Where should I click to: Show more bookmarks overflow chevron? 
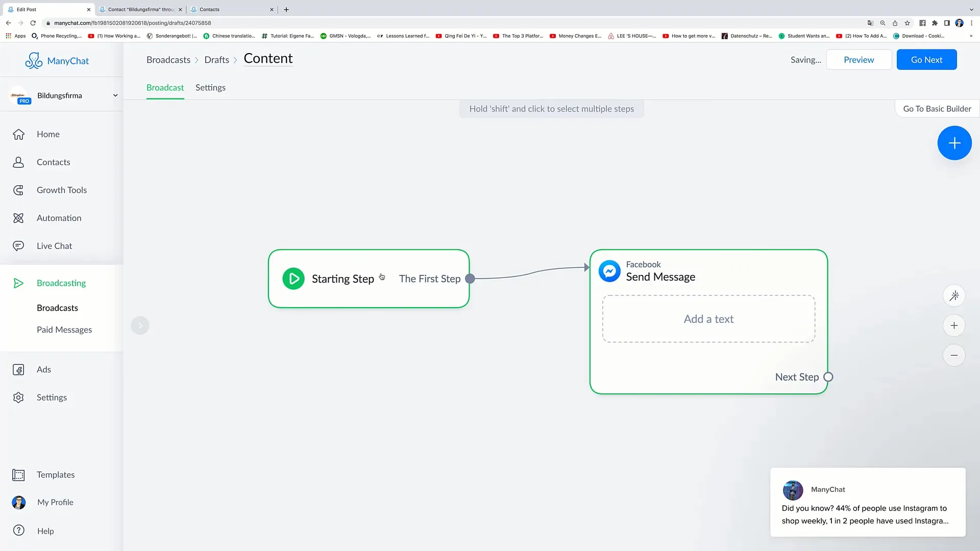point(971,36)
